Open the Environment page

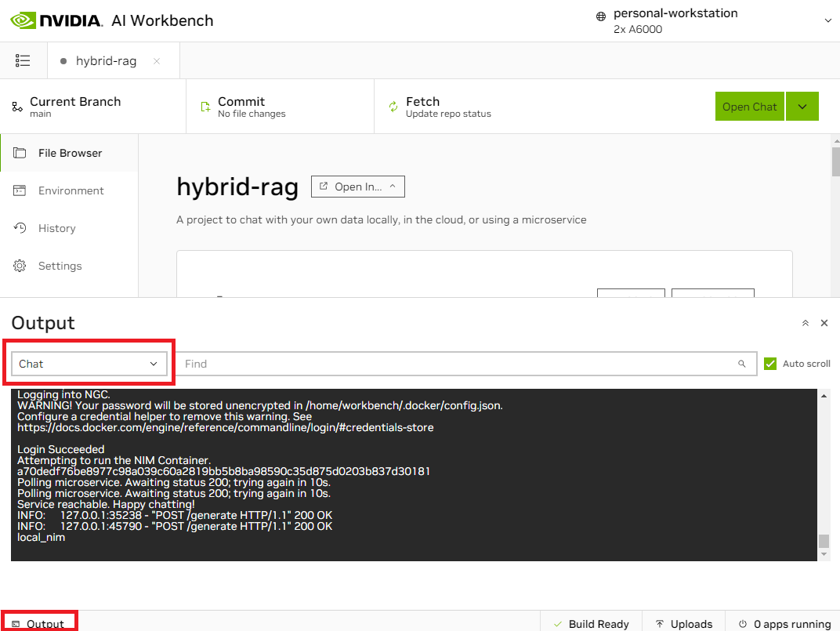[71, 190]
